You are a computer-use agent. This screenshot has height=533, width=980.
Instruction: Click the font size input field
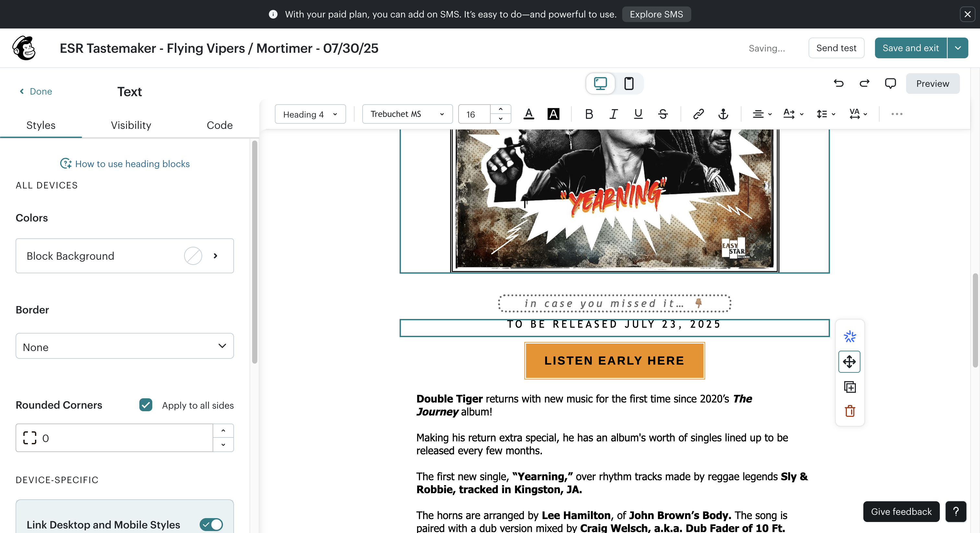pyautogui.click(x=474, y=114)
